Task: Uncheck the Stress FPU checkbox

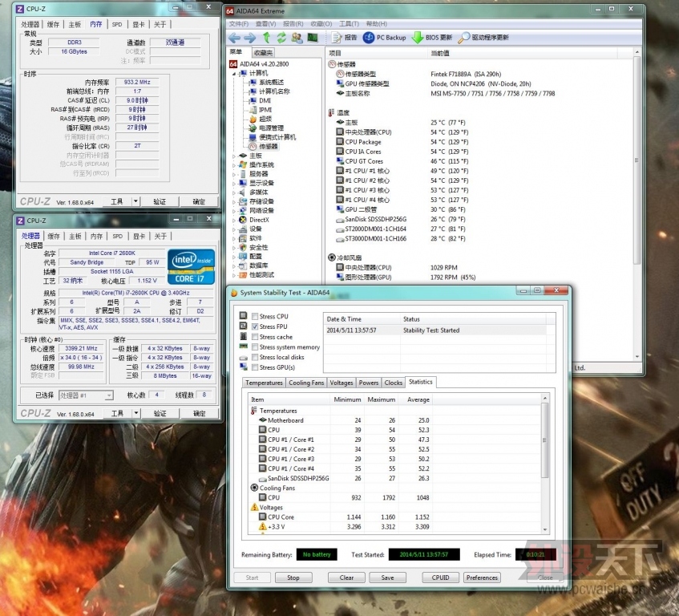Action: click(255, 326)
